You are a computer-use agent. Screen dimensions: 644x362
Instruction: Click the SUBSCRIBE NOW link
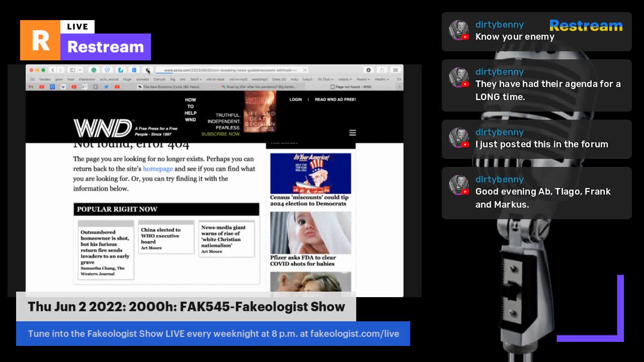tap(221, 134)
